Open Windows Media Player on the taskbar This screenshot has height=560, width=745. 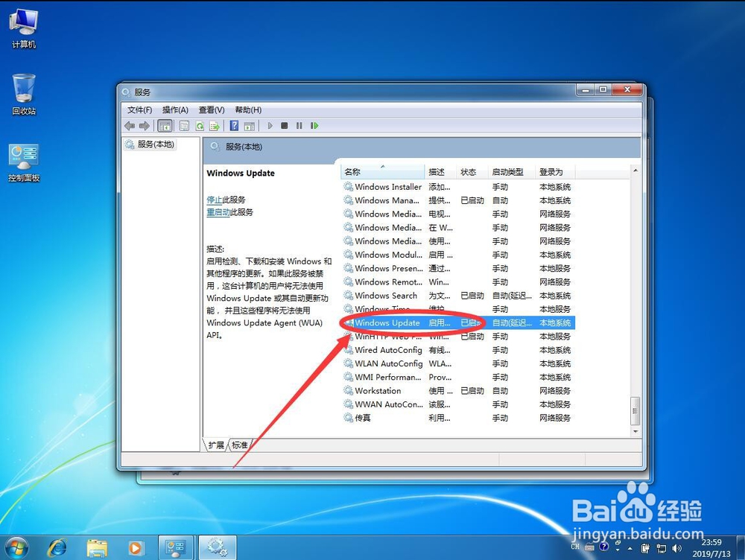pyautogui.click(x=136, y=548)
